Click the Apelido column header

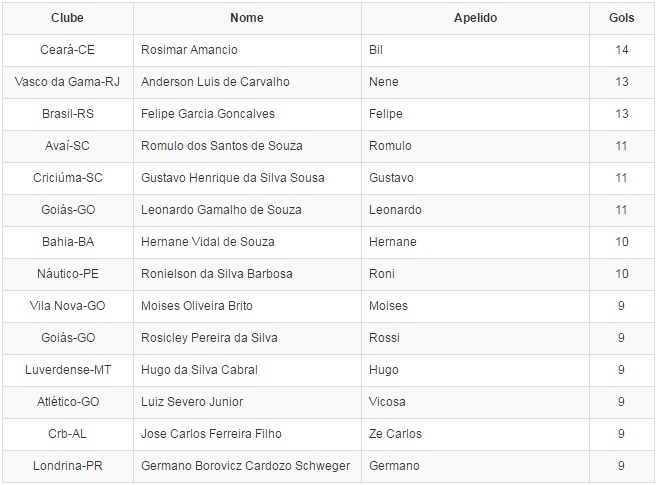point(475,18)
